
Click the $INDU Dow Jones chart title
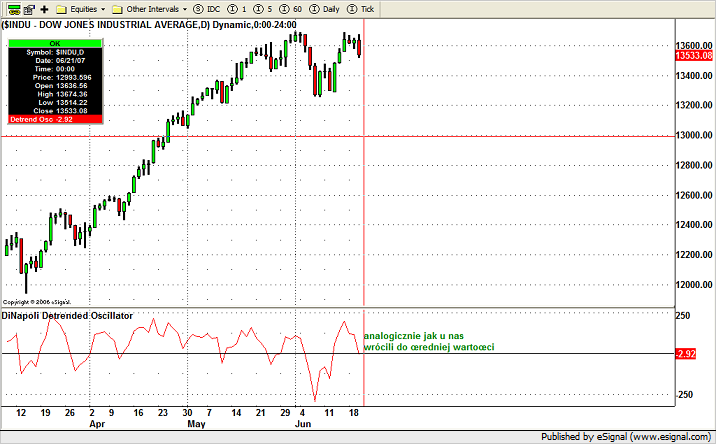pos(149,25)
